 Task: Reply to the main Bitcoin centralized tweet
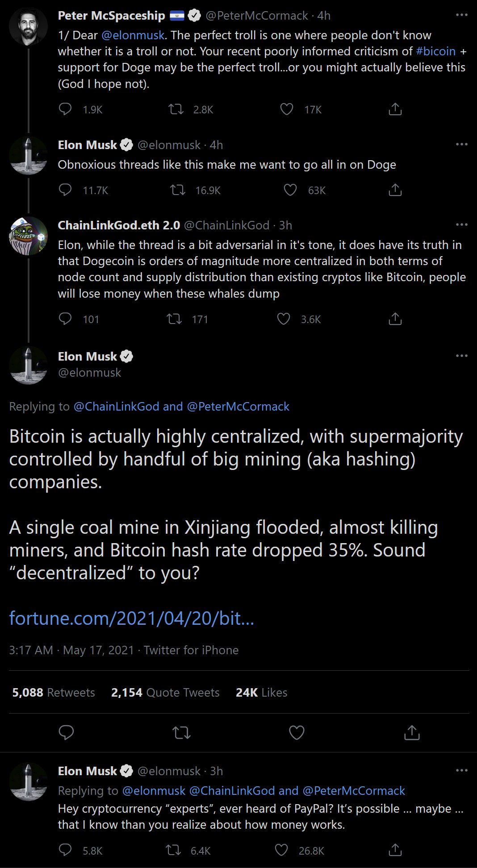click(67, 733)
